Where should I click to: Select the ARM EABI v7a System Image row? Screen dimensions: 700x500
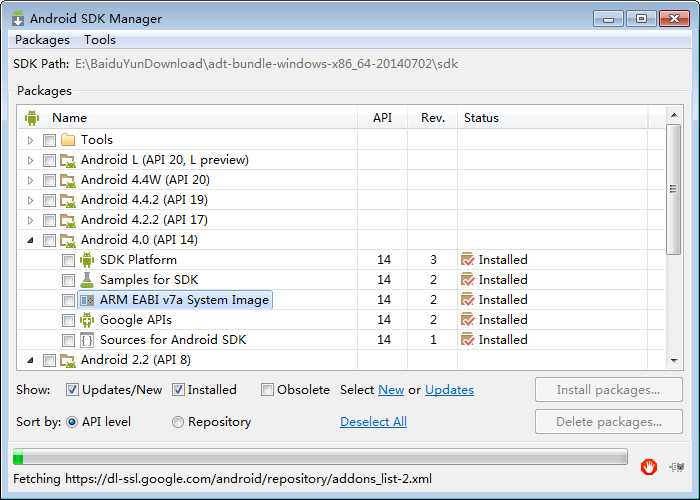click(341, 300)
